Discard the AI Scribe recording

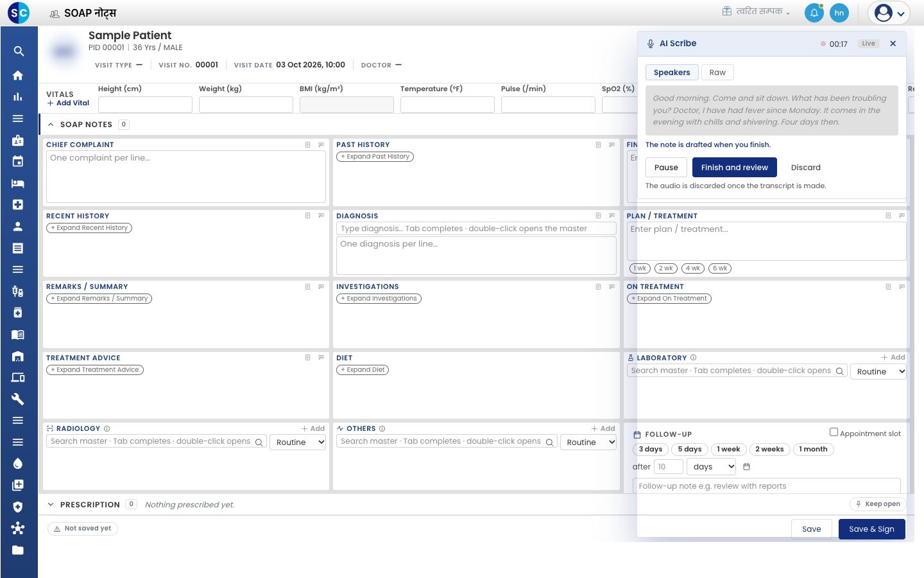(x=806, y=168)
